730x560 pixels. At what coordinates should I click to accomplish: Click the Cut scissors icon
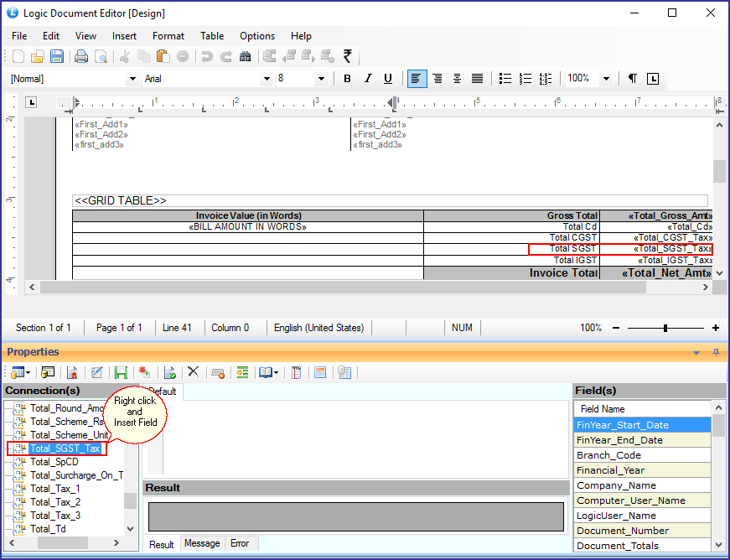(x=124, y=56)
